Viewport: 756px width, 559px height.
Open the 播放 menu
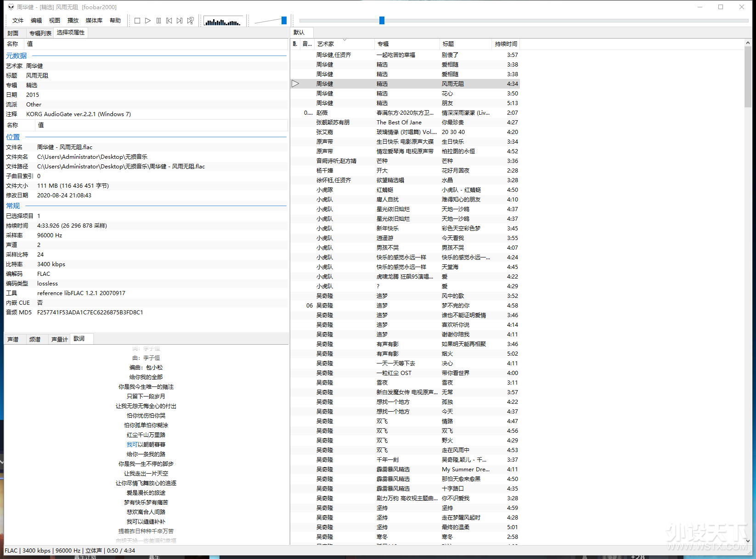tap(73, 21)
